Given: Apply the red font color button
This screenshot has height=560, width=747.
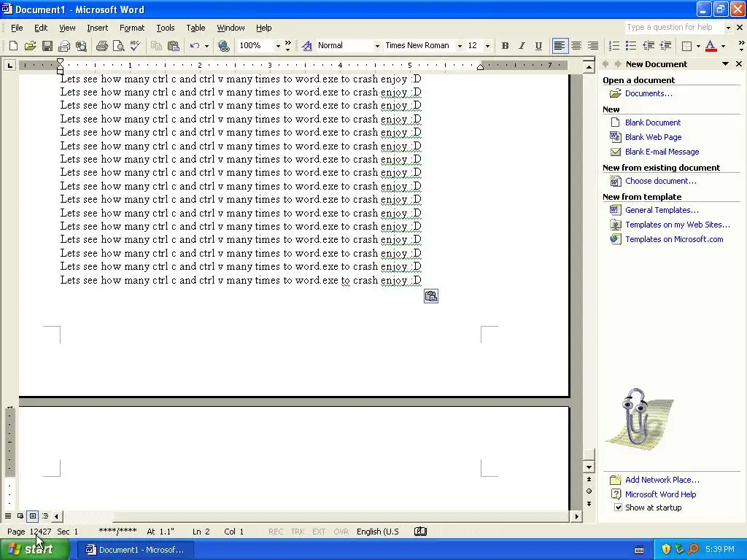Looking at the screenshot, I should pyautogui.click(x=711, y=46).
